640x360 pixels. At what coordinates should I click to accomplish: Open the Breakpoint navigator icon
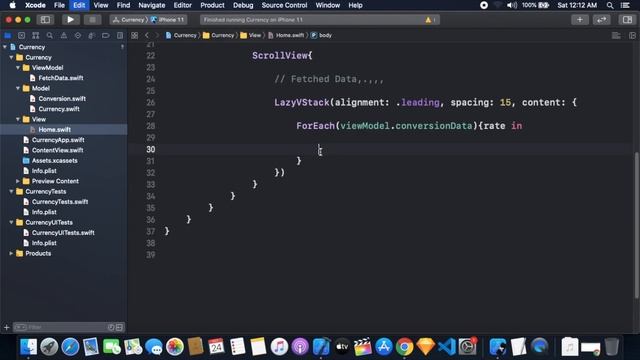pos(106,36)
